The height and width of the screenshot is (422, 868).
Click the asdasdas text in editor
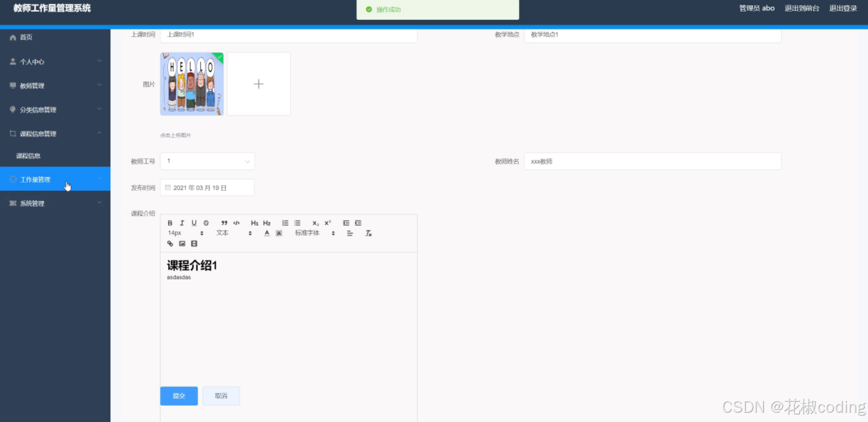[179, 278]
